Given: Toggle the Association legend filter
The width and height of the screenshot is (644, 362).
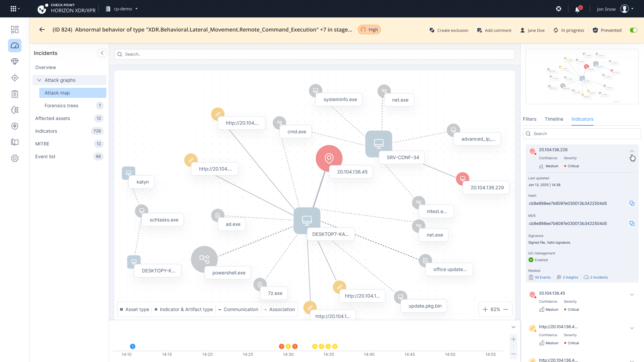Looking at the screenshot, I should [x=279, y=309].
